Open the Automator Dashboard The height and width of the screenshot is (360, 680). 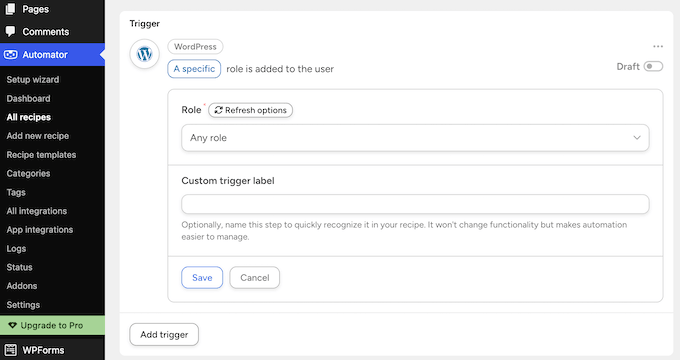pyautogui.click(x=29, y=98)
